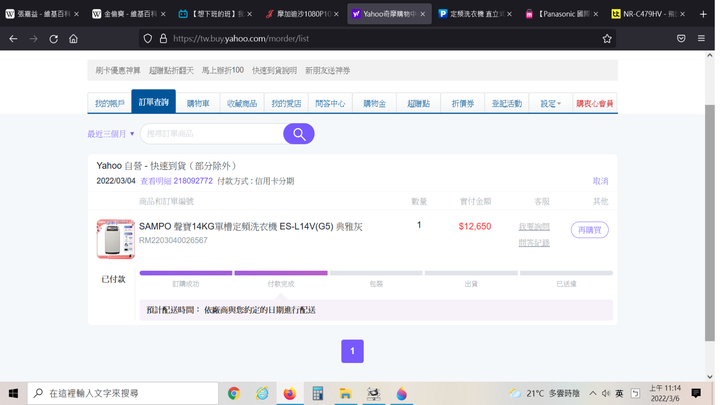The width and height of the screenshot is (720, 405).
Task: Close the NR-C479HV tab
Action: [683, 14]
